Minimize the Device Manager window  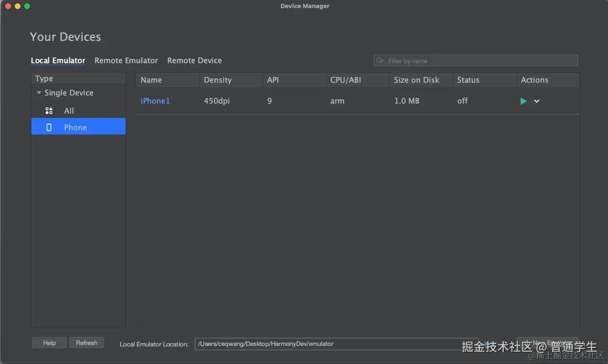(x=18, y=6)
